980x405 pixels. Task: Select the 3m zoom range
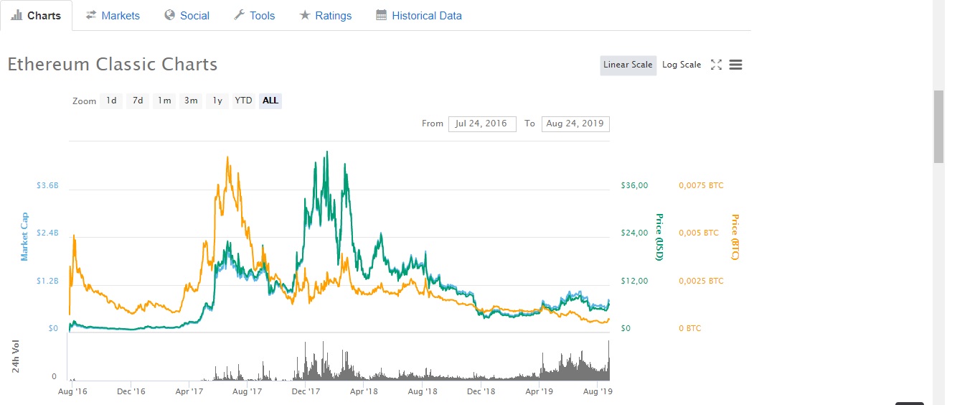[191, 101]
